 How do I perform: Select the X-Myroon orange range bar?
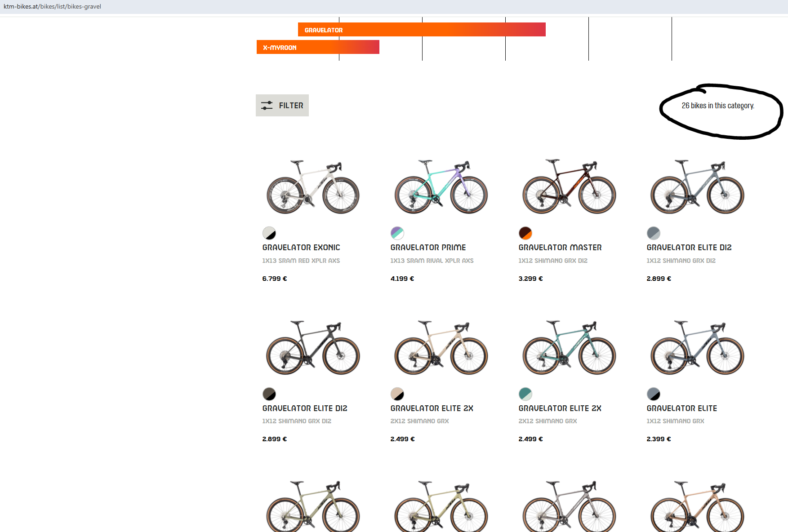(318, 47)
